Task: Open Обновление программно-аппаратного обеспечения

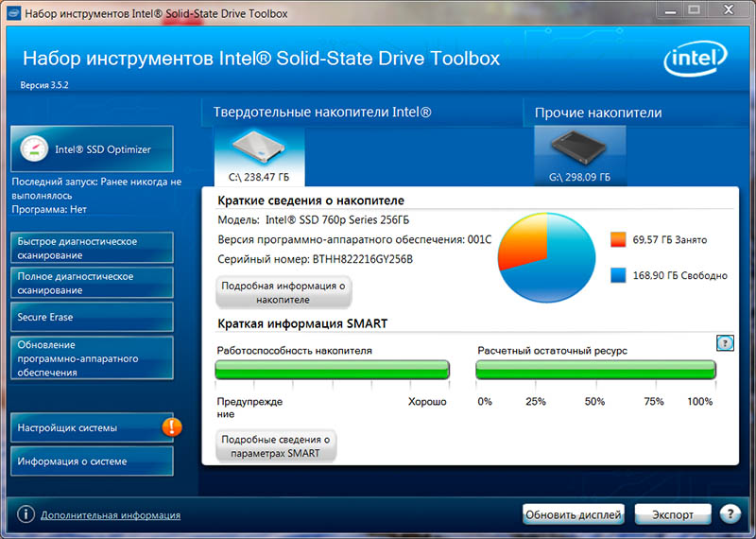Action: (92, 358)
